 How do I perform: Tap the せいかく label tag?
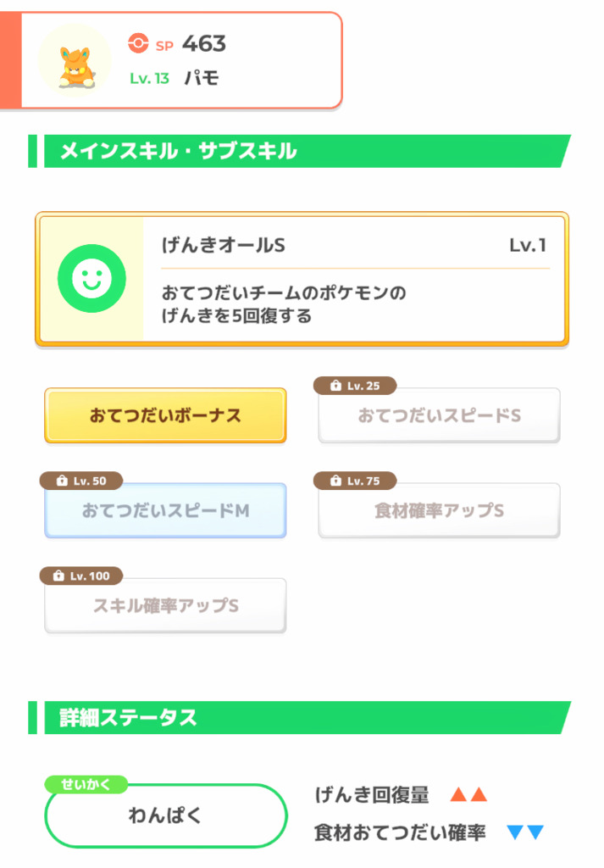(86, 784)
